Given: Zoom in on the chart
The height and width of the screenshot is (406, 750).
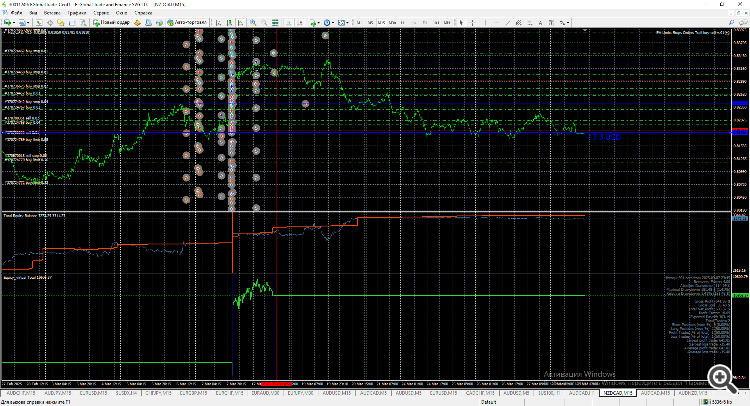Looking at the screenshot, I should [253, 22].
